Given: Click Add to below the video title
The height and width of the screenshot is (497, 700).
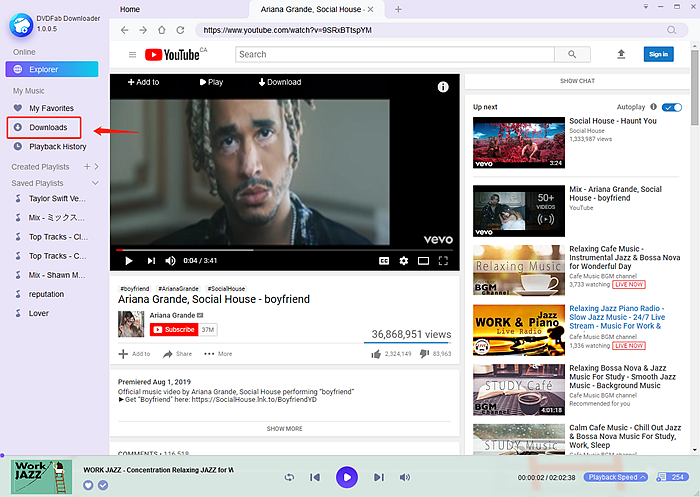Looking at the screenshot, I should point(134,354).
